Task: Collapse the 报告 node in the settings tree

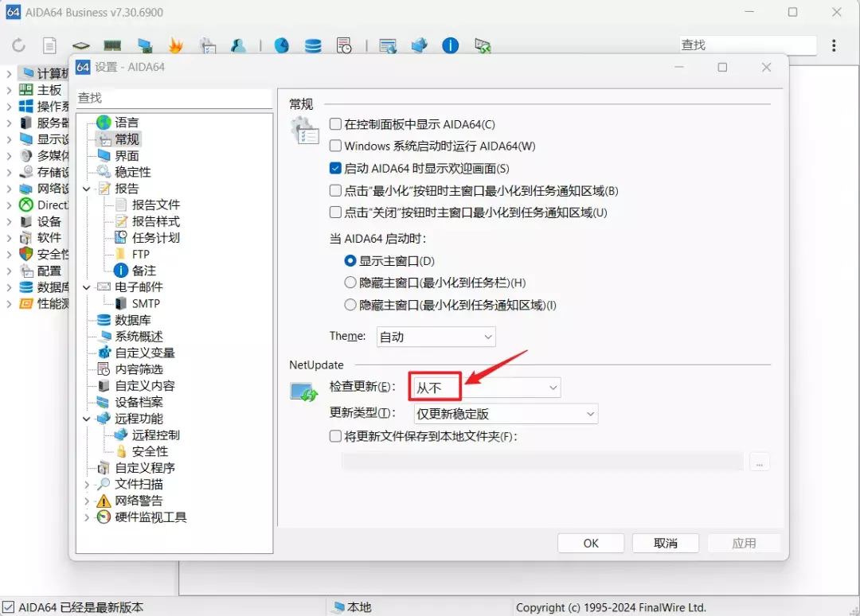Action: coord(87,189)
